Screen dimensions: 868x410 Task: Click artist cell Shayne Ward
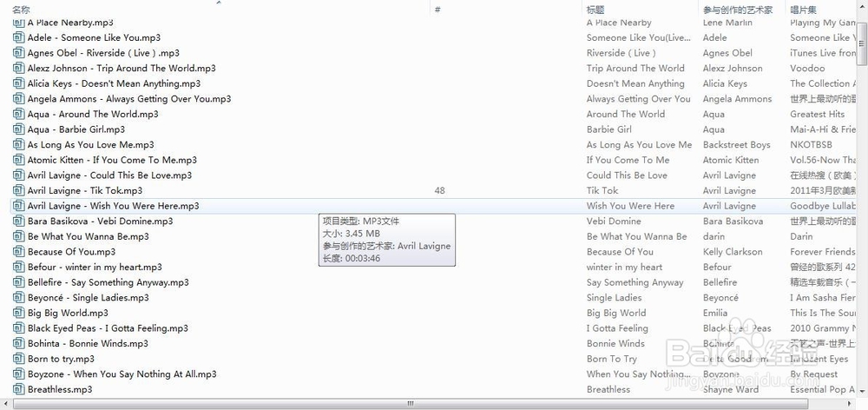click(x=731, y=389)
